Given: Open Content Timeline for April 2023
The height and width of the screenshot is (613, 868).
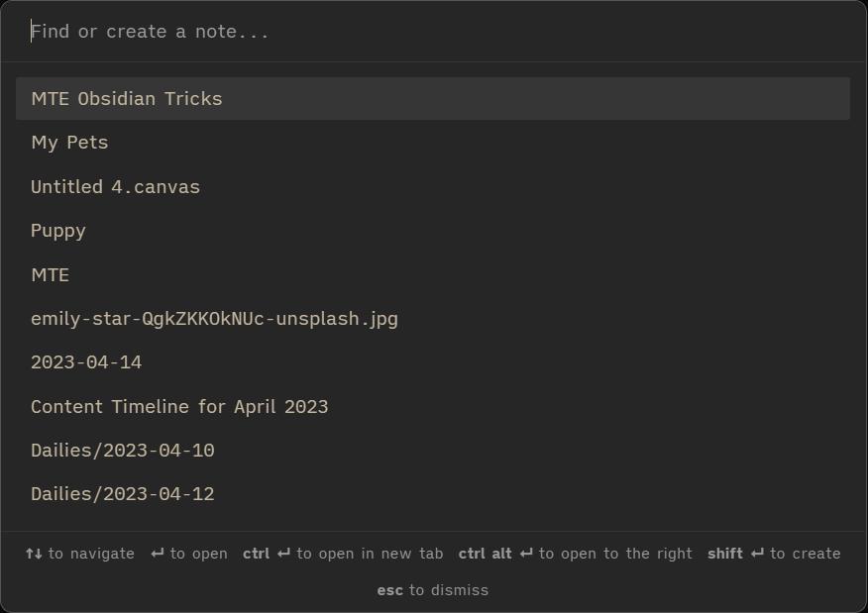Looking at the screenshot, I should click(179, 406).
